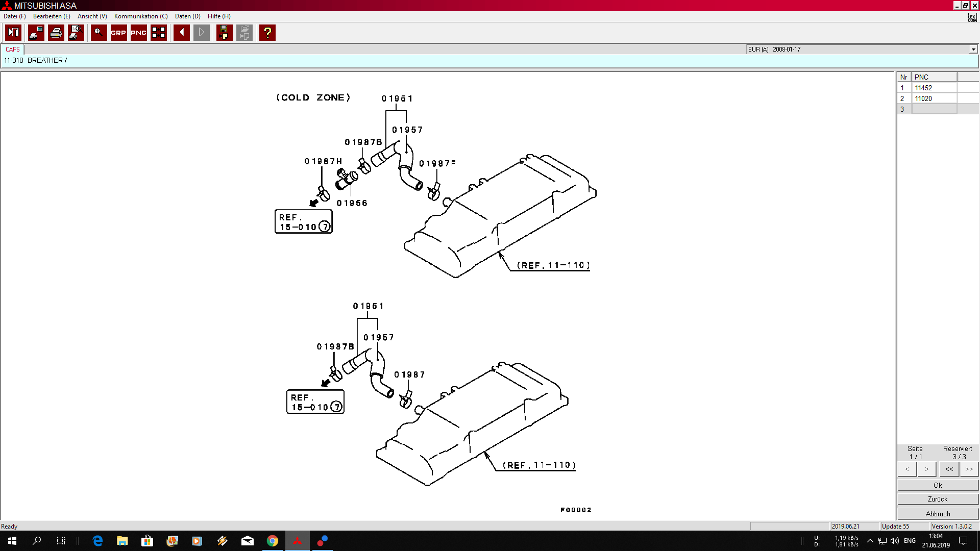Open help with the question mark icon
This screenshot has height=551, width=980.
(x=267, y=33)
